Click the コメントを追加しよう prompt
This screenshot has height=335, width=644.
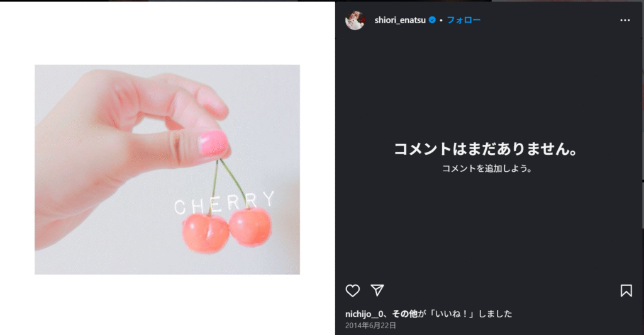pyautogui.click(x=487, y=169)
